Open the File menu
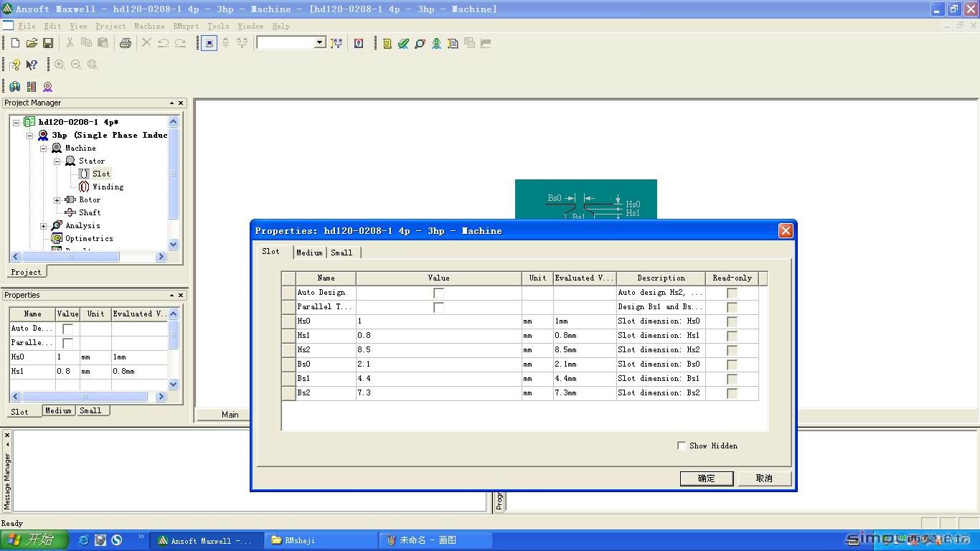Image resolution: width=980 pixels, height=551 pixels. (x=27, y=26)
